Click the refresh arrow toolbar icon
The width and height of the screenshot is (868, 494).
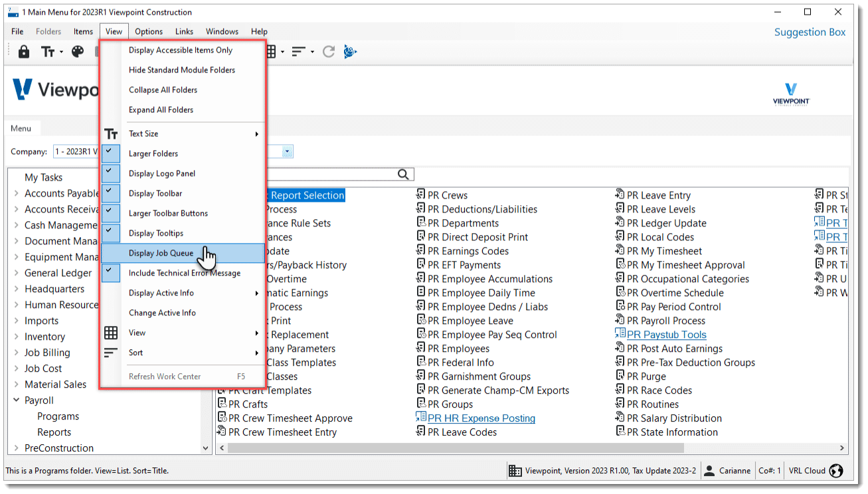click(328, 51)
